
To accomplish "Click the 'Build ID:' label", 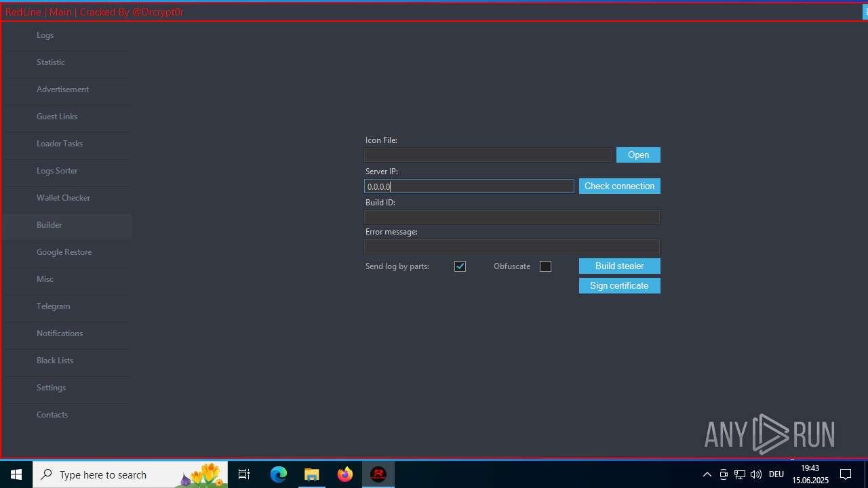I will tap(380, 203).
